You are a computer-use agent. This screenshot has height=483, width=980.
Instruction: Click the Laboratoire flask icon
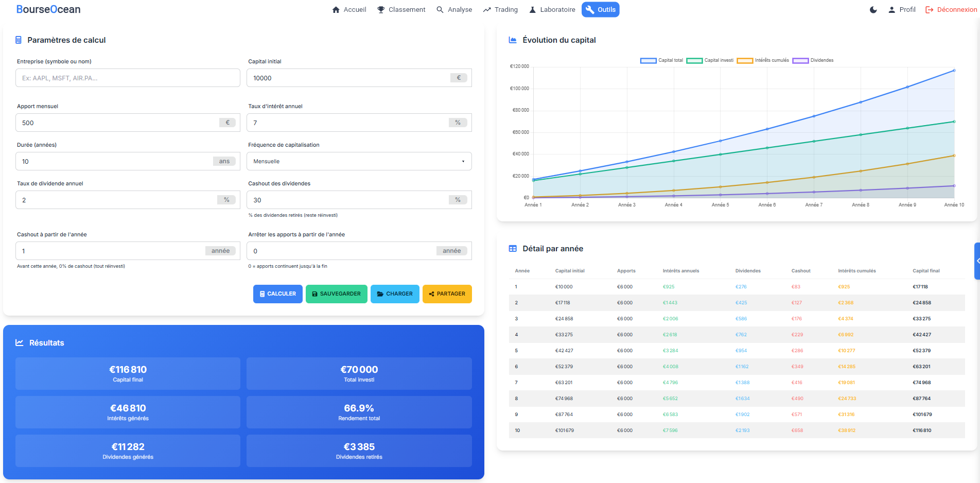tap(533, 10)
